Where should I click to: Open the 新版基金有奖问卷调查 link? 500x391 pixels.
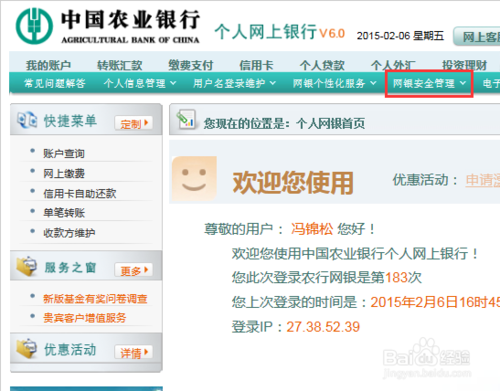click(x=95, y=299)
